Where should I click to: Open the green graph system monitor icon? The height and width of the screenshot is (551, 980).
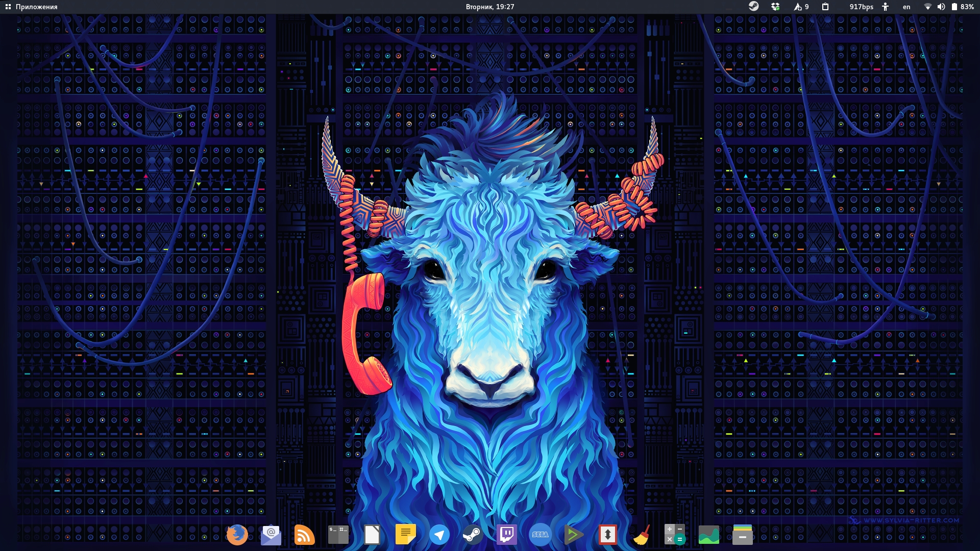709,535
